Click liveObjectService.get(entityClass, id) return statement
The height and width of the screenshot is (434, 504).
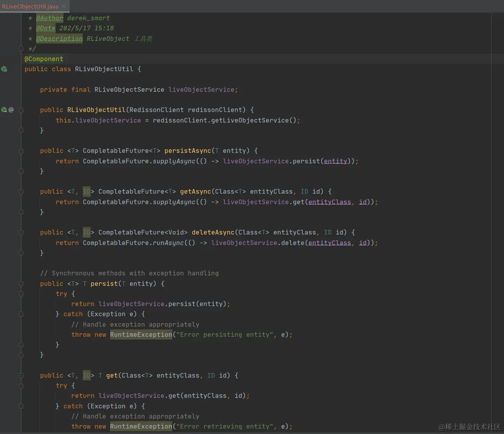click(160, 395)
